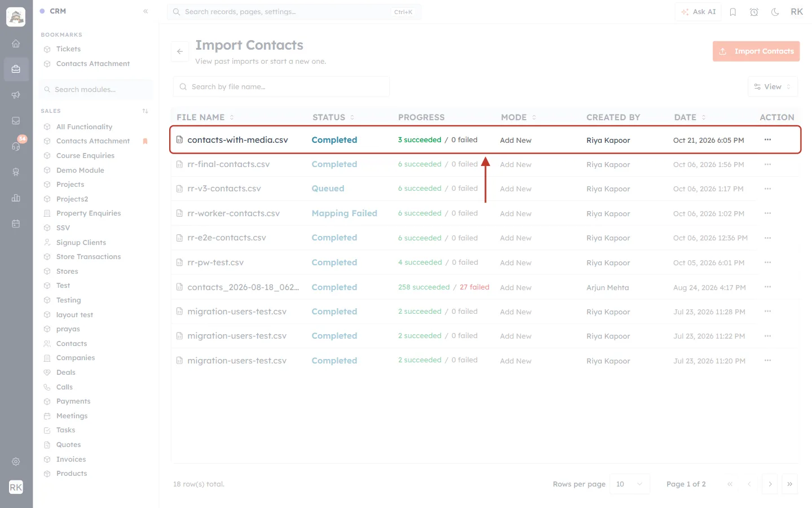Image resolution: width=812 pixels, height=508 pixels.
Task: Open the View options dropdown
Action: 773,87
